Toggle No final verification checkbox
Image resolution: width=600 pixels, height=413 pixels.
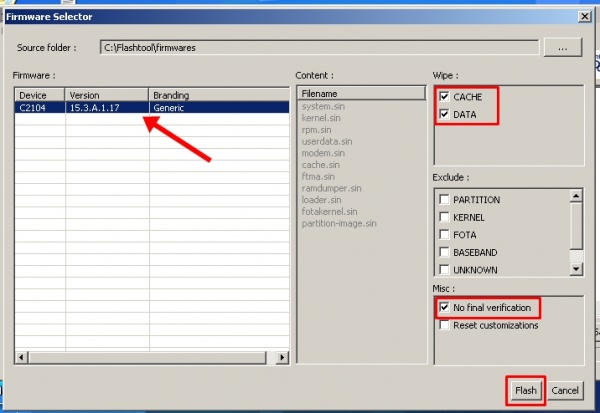(x=444, y=307)
